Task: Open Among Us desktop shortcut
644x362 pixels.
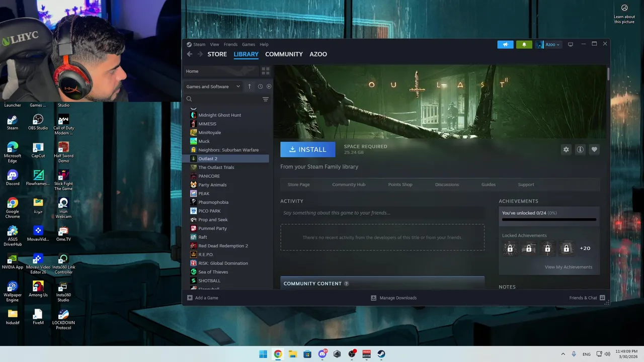Action: [x=38, y=289]
